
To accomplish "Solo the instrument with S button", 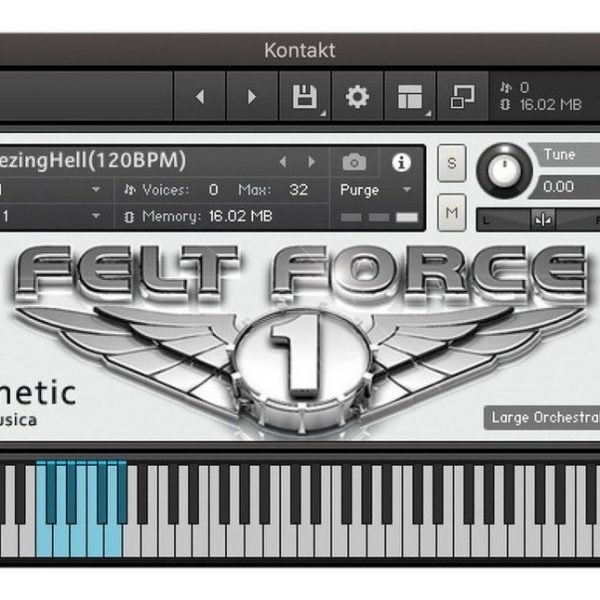I will coord(452,163).
